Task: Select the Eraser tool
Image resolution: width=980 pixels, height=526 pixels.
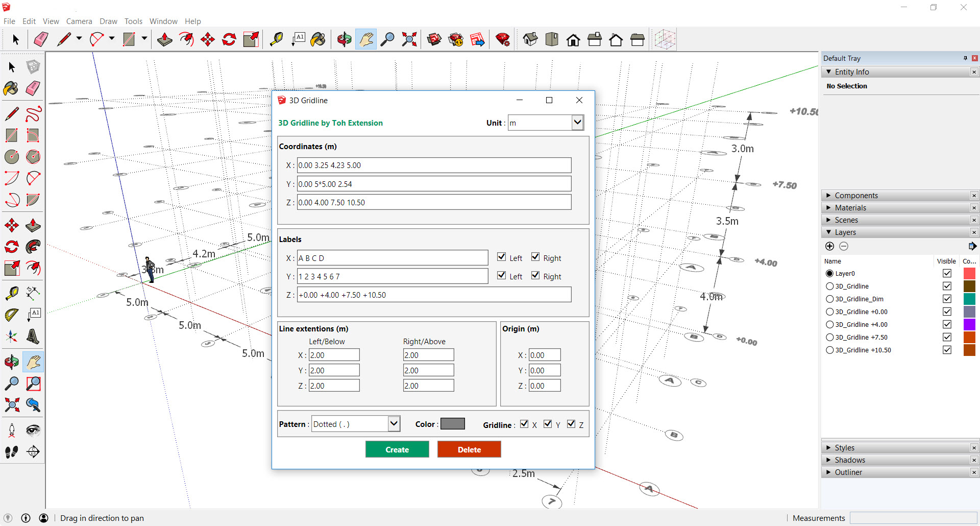Action: (x=41, y=39)
